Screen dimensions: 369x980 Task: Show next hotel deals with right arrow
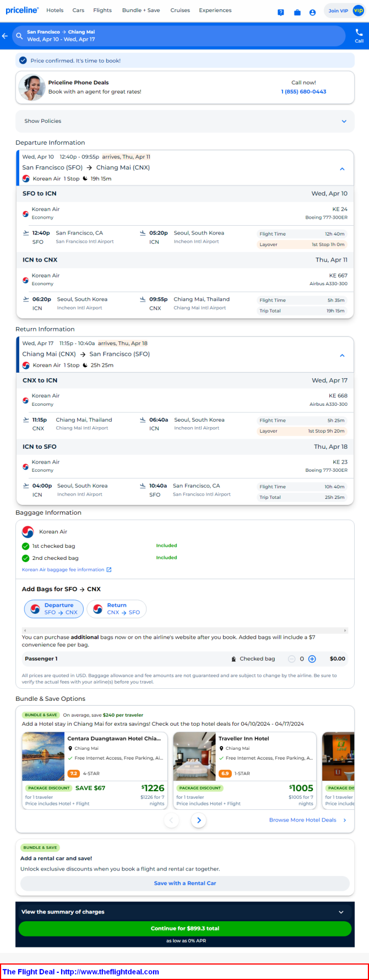tap(199, 820)
